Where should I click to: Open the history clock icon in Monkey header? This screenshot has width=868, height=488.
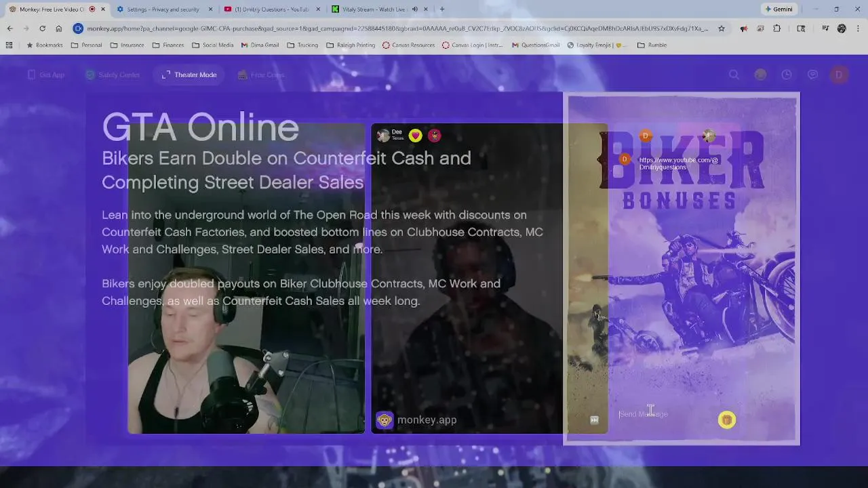787,75
